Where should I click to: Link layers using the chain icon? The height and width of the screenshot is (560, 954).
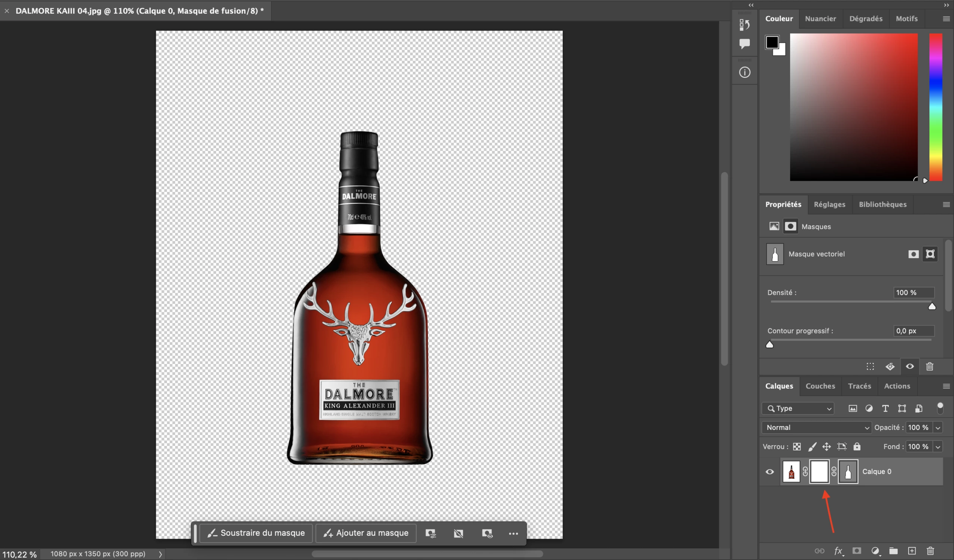819,551
